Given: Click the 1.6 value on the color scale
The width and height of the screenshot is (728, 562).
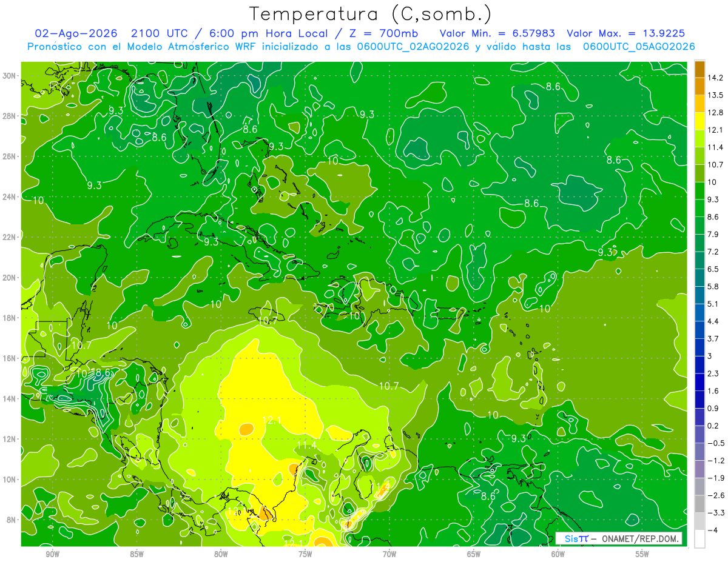Looking at the screenshot, I should [x=713, y=391].
